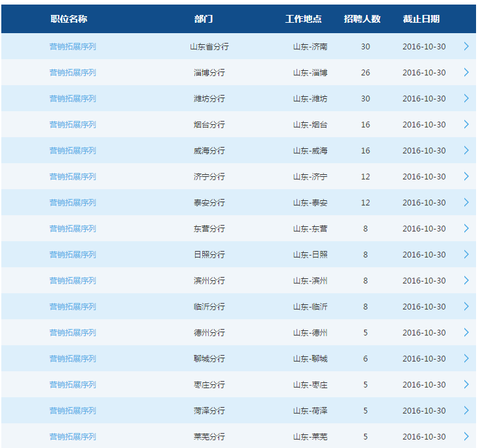Expand the 日照分行 row with its chevron
This screenshot has height=448, width=478.
pos(466,254)
